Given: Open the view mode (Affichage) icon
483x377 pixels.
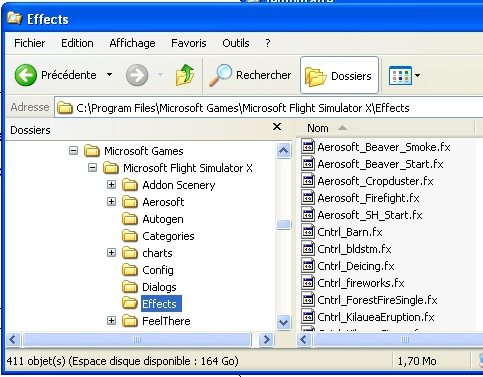Looking at the screenshot, I should point(400,76).
